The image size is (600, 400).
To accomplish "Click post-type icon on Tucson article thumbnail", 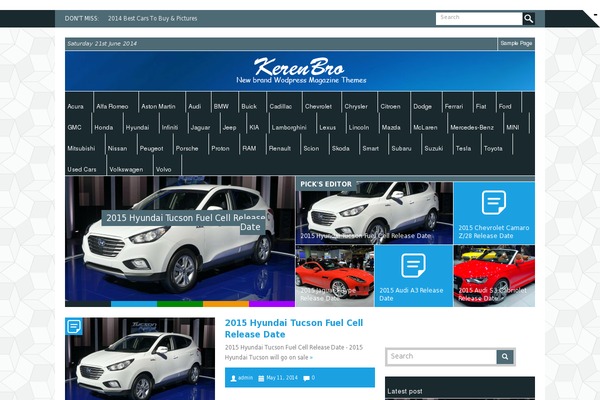I will click(x=73, y=327).
